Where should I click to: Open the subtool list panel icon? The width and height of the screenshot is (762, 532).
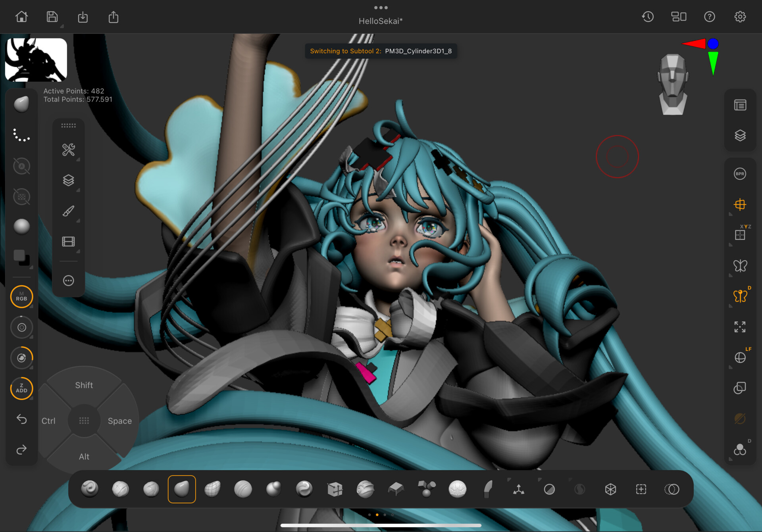740,105
